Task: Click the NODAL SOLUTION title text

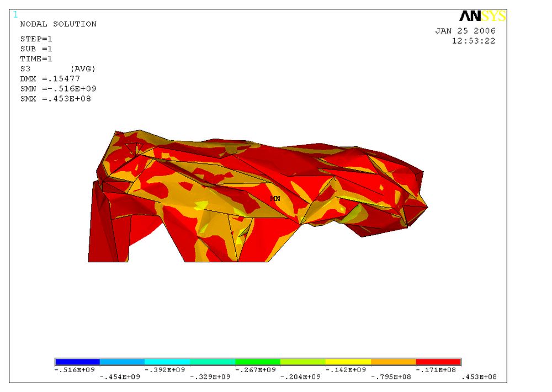Action: 58,24
